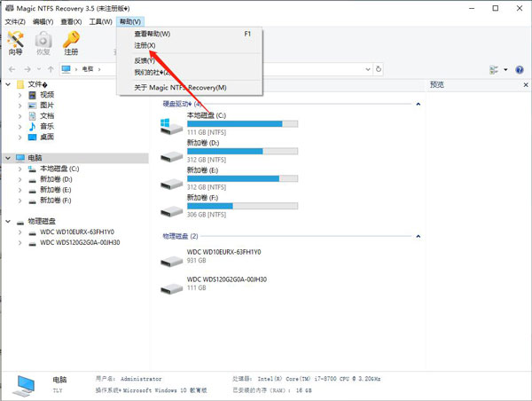Click the 111 GB WDS120G2G0A disk icon

(171, 288)
